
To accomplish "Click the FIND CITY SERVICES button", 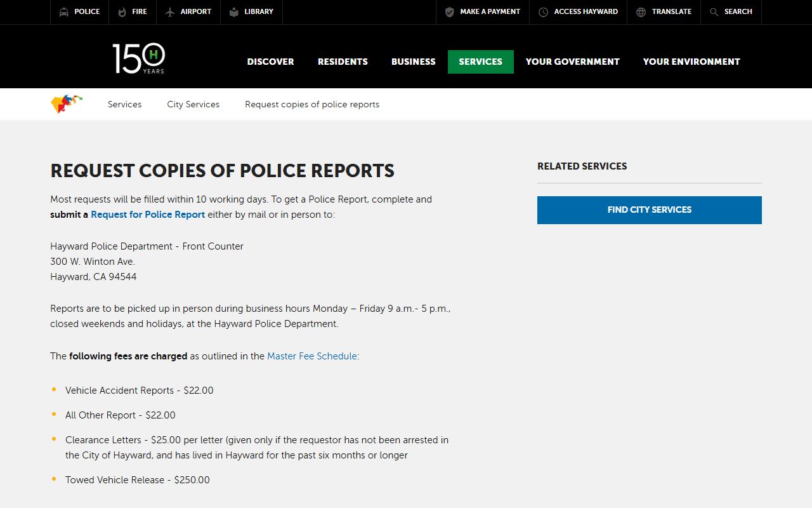I will 650,210.
